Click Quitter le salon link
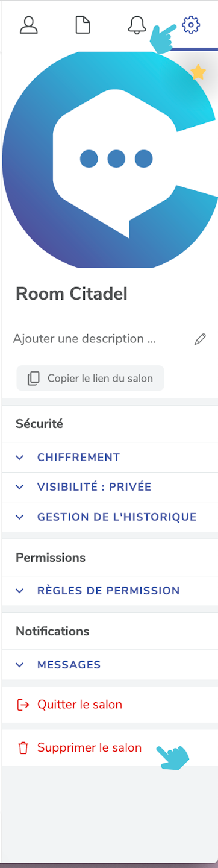Image resolution: width=218 pixels, height=868 pixels. (x=79, y=704)
